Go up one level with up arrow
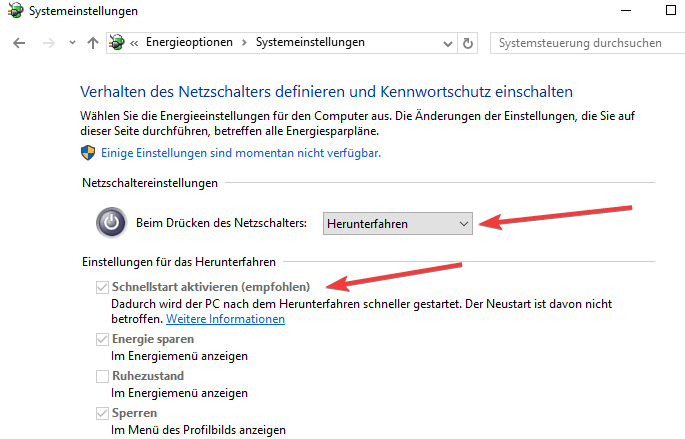685x439 pixels. point(93,43)
